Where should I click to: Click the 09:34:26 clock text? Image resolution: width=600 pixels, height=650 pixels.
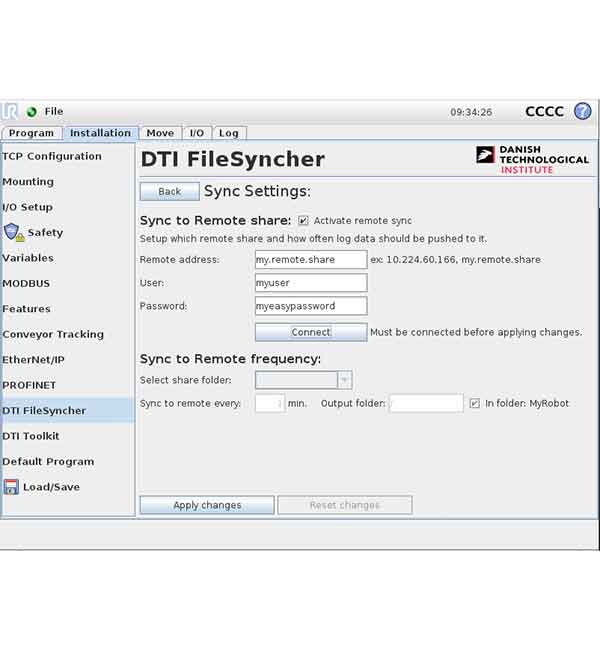click(471, 112)
